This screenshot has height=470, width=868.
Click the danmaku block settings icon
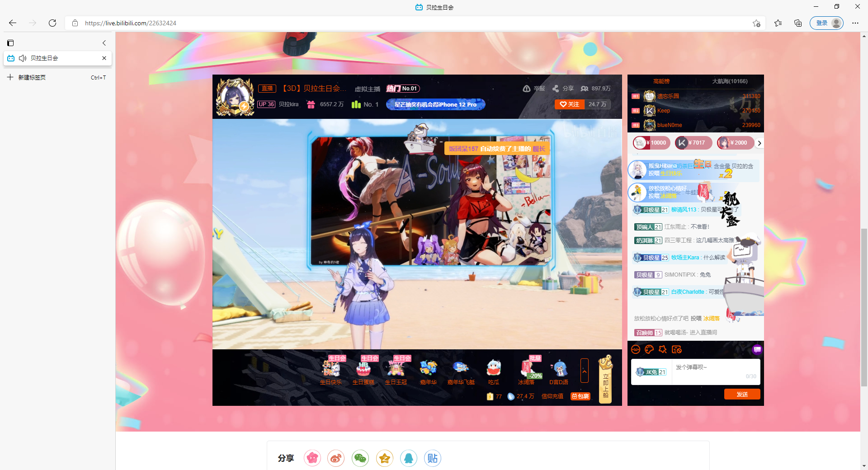tap(676, 349)
